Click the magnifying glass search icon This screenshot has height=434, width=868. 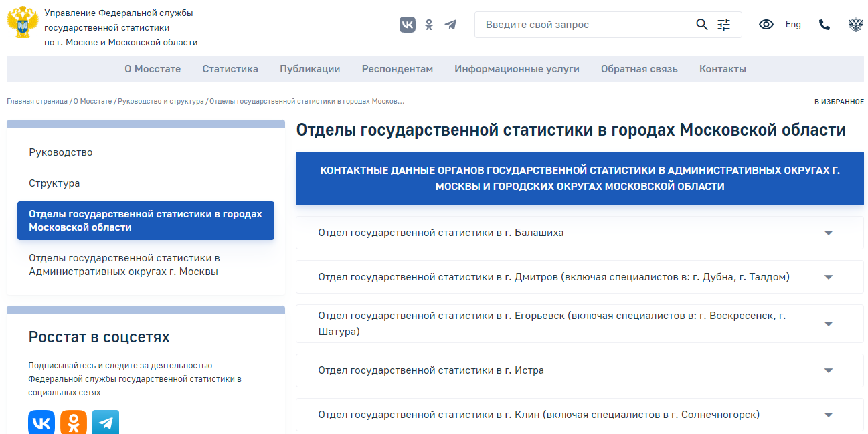(x=701, y=25)
